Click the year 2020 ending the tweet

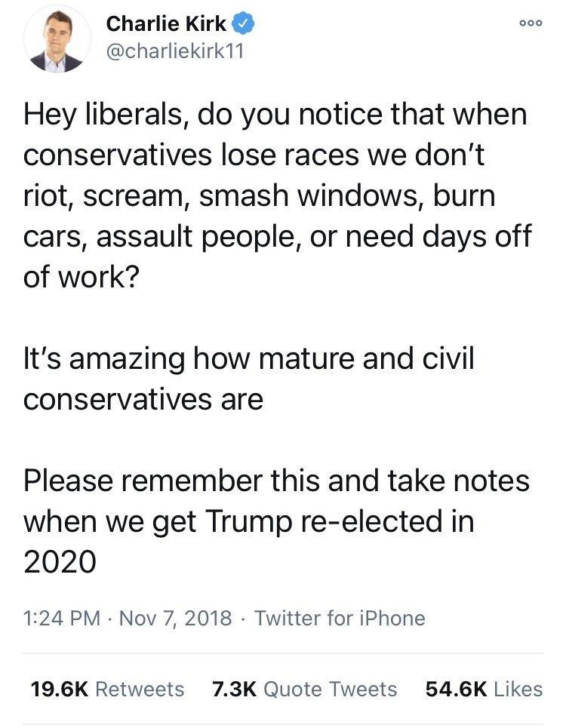pos(60,562)
